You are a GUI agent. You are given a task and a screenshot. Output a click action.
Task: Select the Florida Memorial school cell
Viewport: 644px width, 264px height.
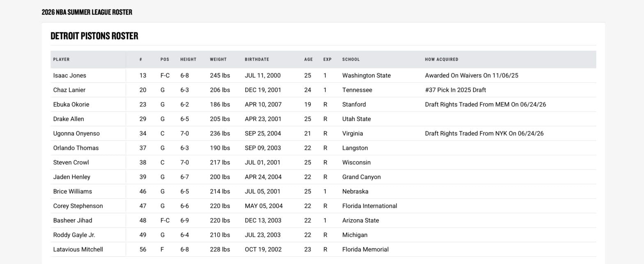point(365,249)
